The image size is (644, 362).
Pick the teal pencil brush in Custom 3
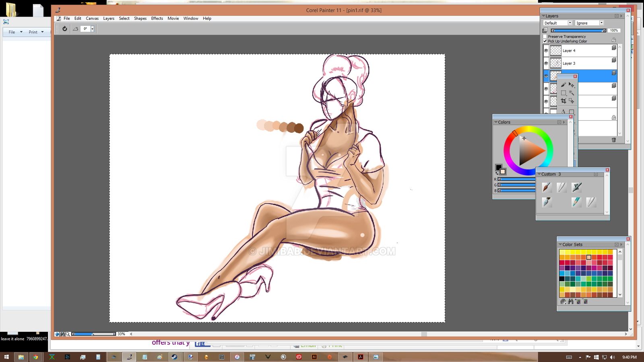(576, 202)
